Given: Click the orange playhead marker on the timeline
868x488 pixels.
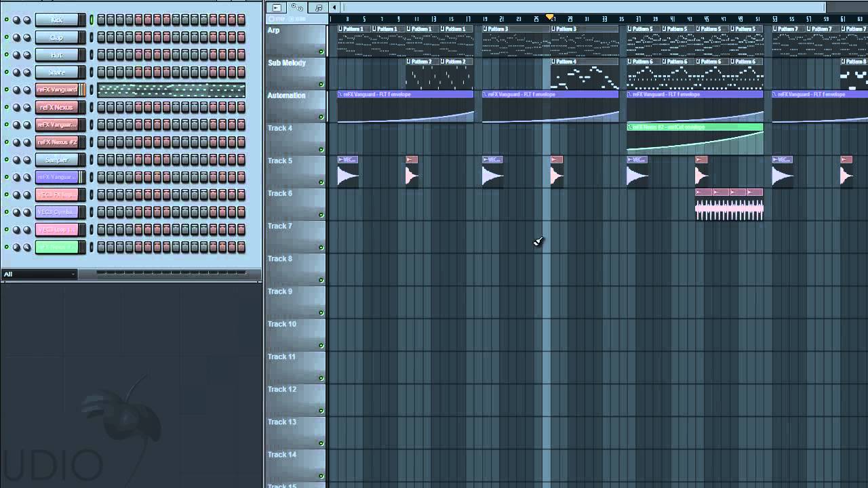Looking at the screenshot, I should pyautogui.click(x=551, y=18).
